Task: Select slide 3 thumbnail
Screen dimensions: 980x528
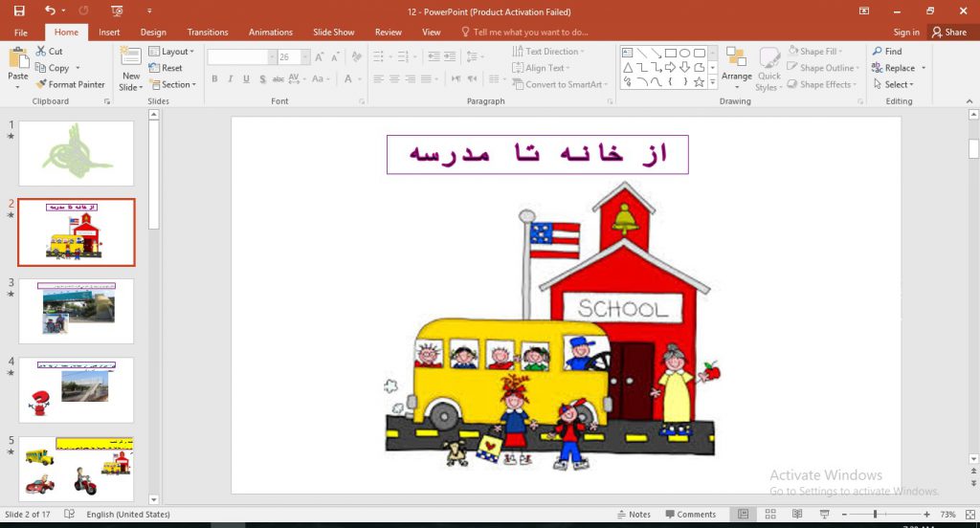Action: 77,311
